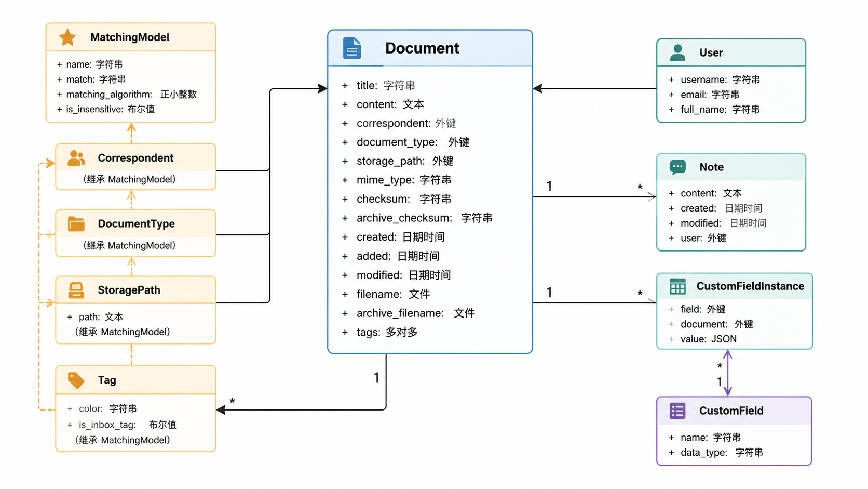Click the 'email: 字符串' attribute

click(x=704, y=95)
